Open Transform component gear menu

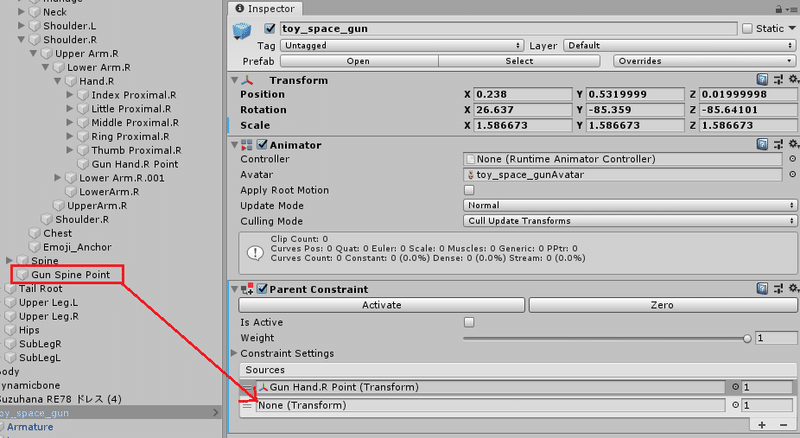click(x=793, y=79)
